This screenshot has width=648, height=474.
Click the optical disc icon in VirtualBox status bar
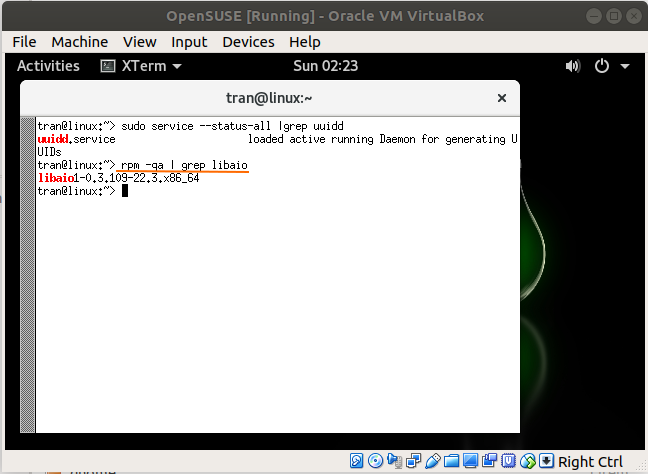point(375,460)
